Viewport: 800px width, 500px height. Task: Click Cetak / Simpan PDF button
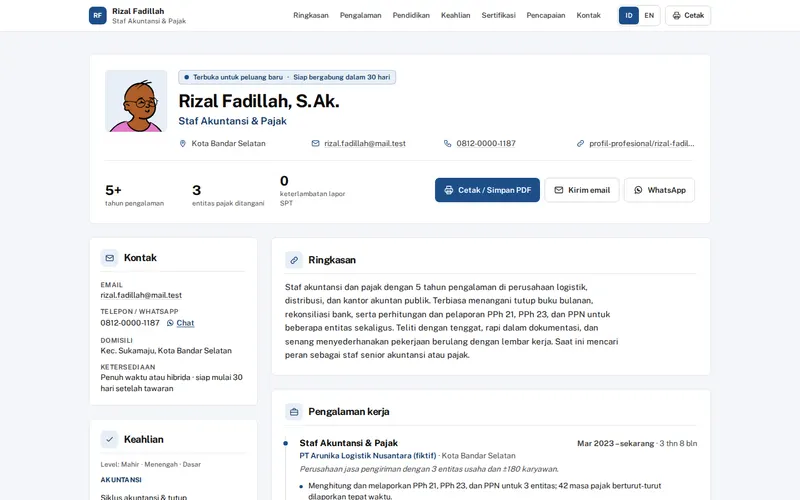point(487,190)
